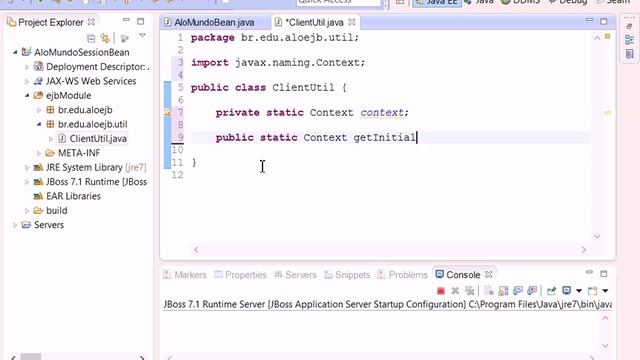Image resolution: width=640 pixels, height=360 pixels.
Task: Open the Markers tab
Action: [185, 275]
